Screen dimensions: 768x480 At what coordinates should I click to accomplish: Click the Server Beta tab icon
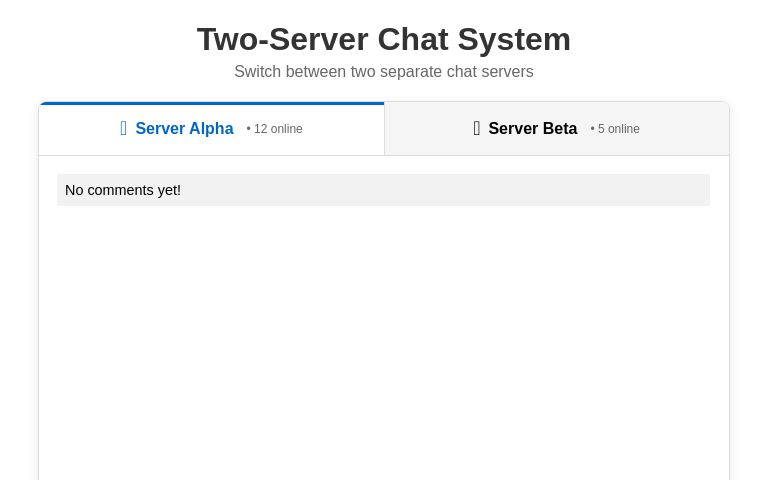coord(477,129)
